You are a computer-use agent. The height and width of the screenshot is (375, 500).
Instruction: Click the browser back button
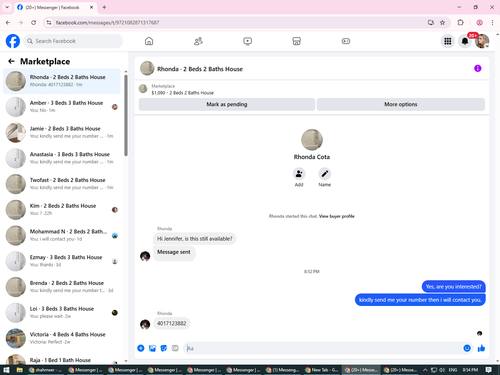pos(8,23)
